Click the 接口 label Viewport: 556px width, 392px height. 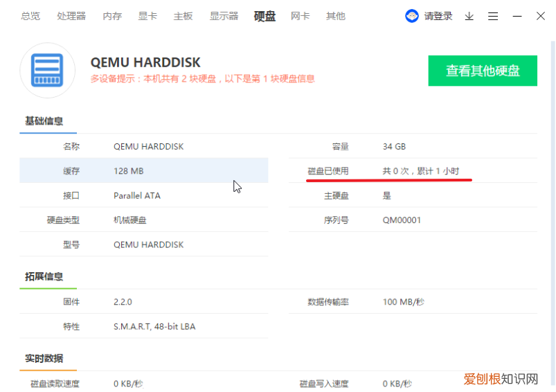coord(71,195)
